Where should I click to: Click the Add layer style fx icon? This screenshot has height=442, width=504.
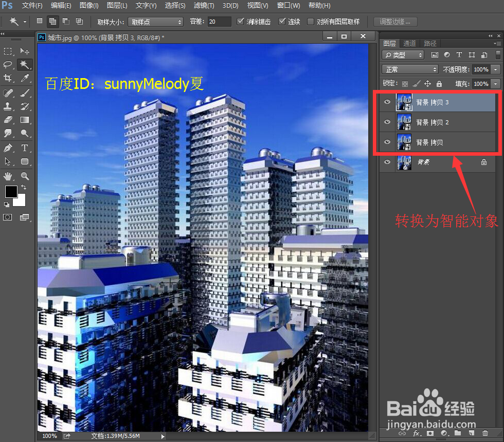coord(416,433)
